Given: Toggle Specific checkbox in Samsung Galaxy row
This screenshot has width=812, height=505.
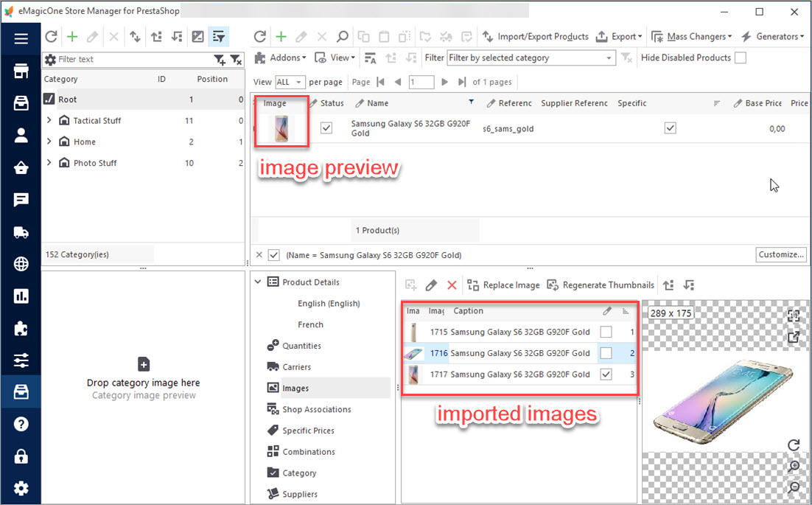Looking at the screenshot, I should 670,128.
